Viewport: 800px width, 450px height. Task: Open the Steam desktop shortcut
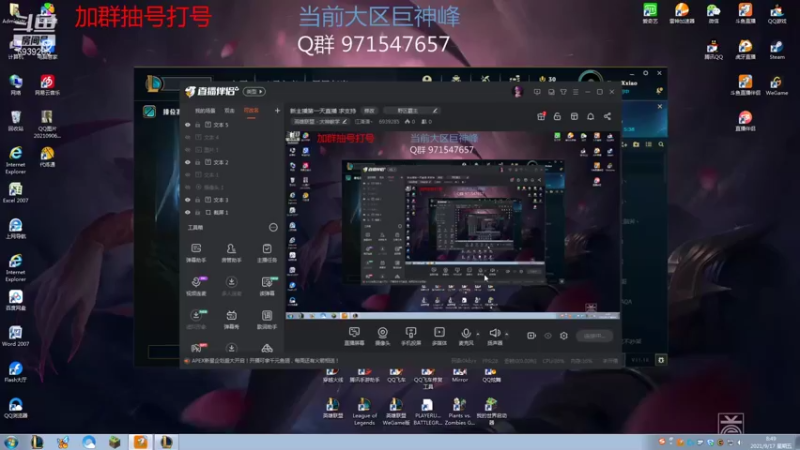point(777,50)
